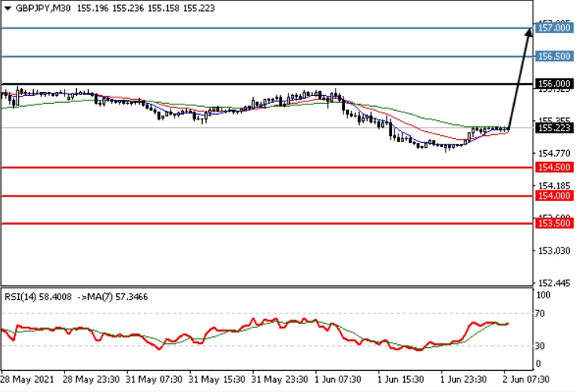Click the 1 Jun 15:30 time axis label
The height and width of the screenshot is (392, 576).
(401, 379)
